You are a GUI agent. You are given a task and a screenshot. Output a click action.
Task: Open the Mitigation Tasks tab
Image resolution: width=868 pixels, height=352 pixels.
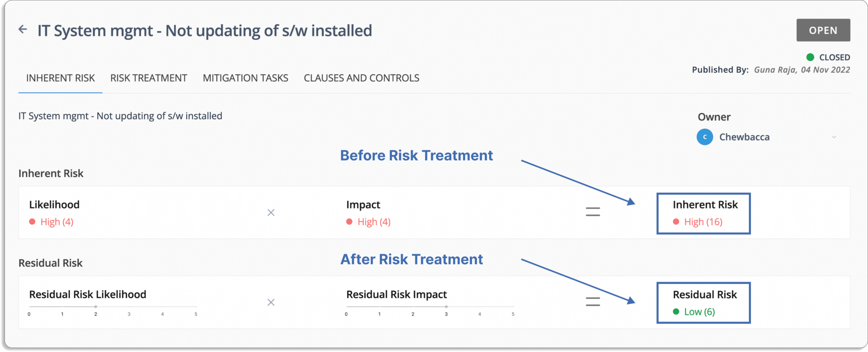point(245,78)
